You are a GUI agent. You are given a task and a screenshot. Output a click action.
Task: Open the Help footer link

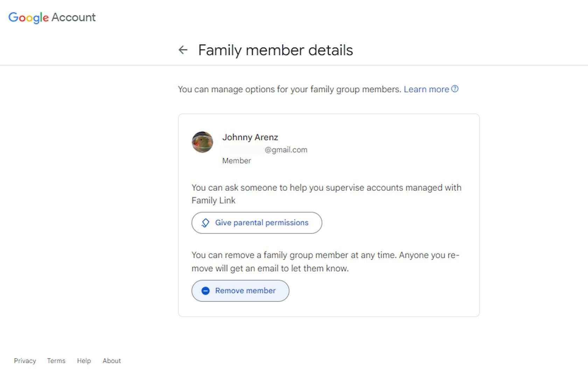84,361
